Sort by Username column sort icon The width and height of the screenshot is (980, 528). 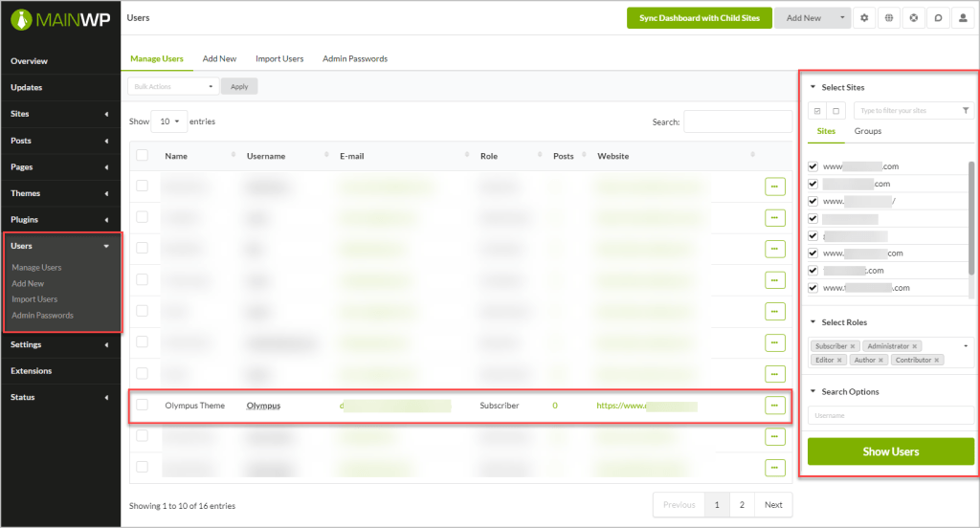pyautogui.click(x=326, y=155)
